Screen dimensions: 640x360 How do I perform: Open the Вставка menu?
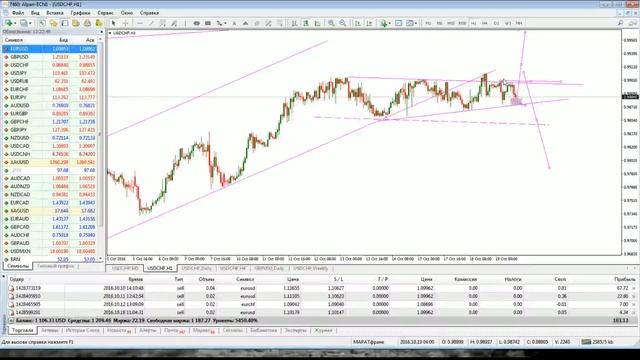pos(55,13)
